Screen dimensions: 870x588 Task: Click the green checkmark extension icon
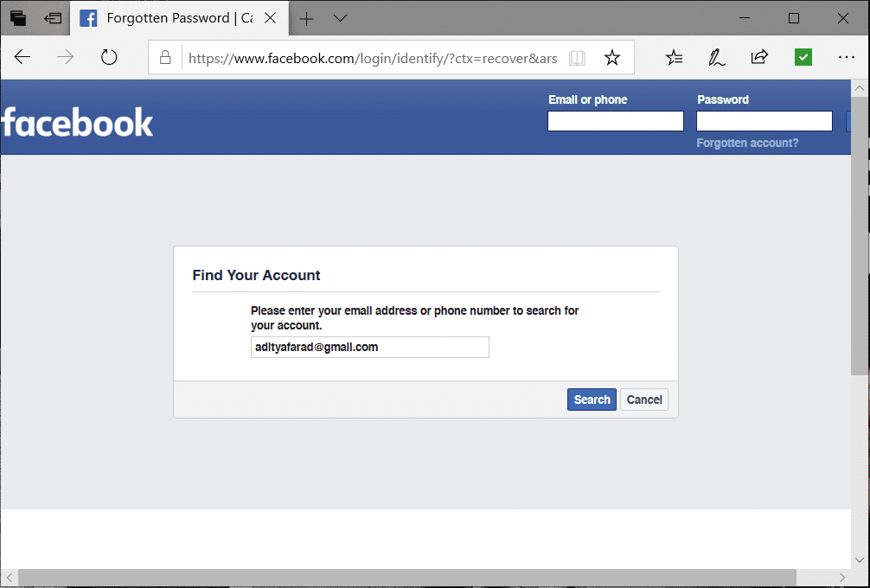[x=803, y=58]
